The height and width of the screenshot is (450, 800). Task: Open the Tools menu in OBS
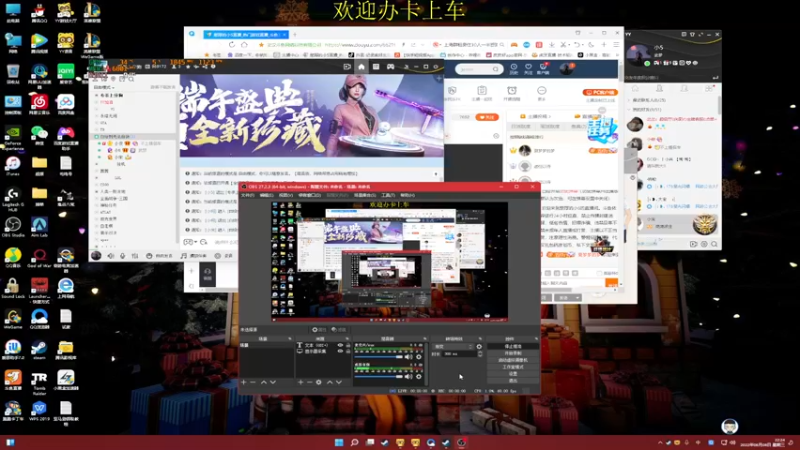coord(388,195)
